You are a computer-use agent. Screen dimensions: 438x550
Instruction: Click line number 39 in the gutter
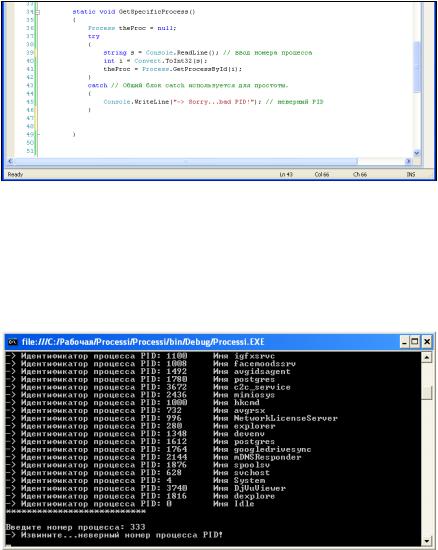(x=30, y=53)
